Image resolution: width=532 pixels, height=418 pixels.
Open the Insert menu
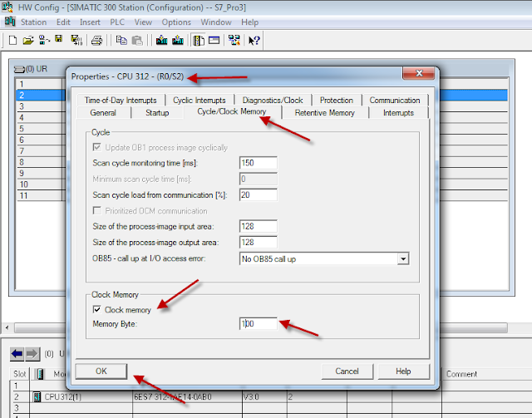[x=90, y=22]
